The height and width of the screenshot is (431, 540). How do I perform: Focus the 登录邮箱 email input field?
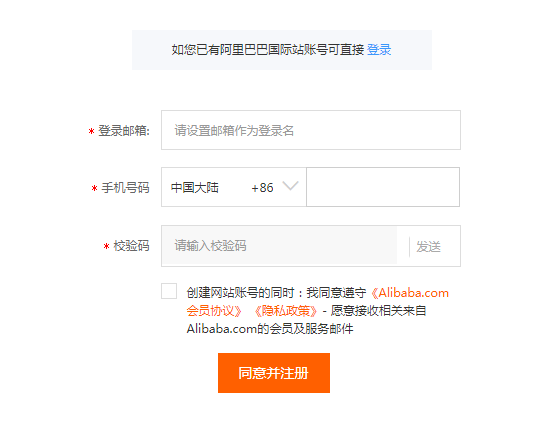pos(311,130)
